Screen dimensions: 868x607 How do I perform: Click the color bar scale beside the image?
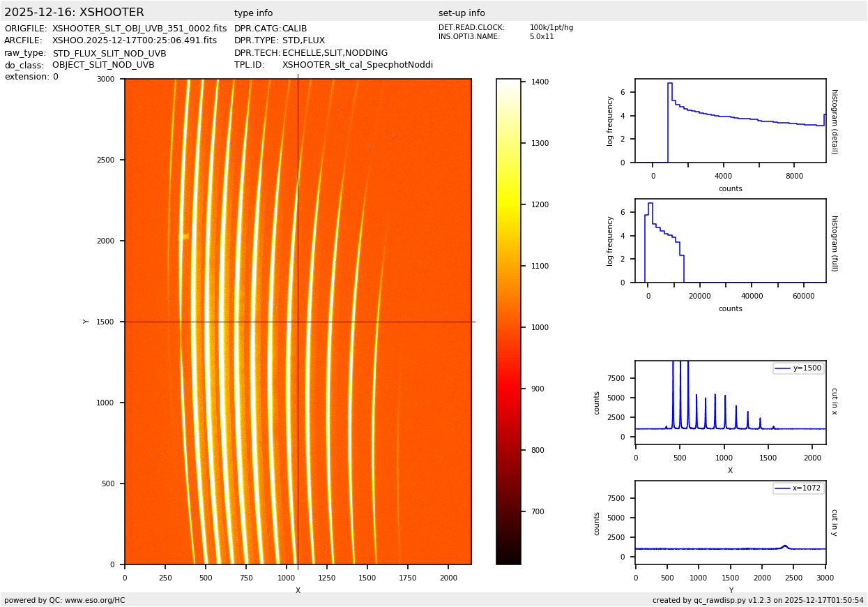508,322
